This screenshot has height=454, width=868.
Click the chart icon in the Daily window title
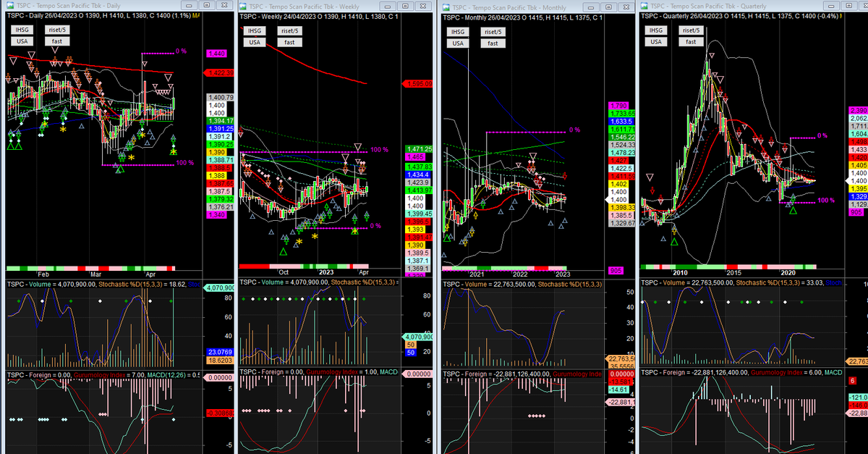click(x=9, y=5)
